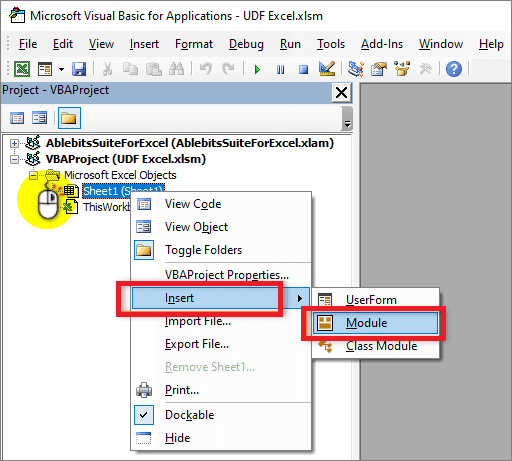Choose Module from Insert submenu
512x461 pixels.
click(375, 323)
